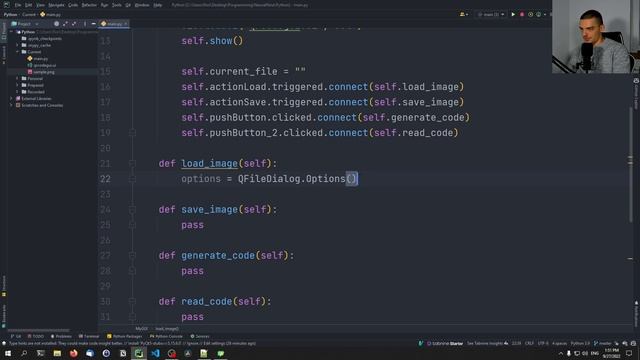Image resolution: width=640 pixels, height=360 pixels.
Task: Open the View menu
Action: click(40, 5)
